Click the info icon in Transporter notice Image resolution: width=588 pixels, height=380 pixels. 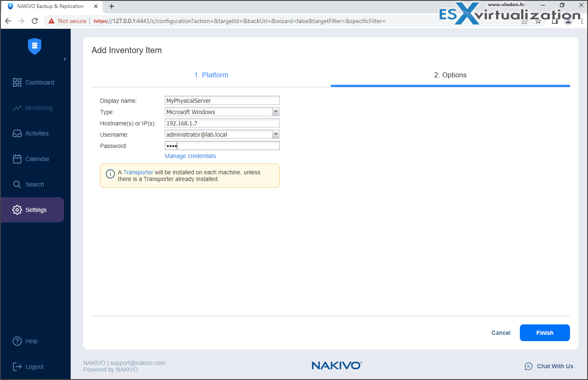point(110,174)
